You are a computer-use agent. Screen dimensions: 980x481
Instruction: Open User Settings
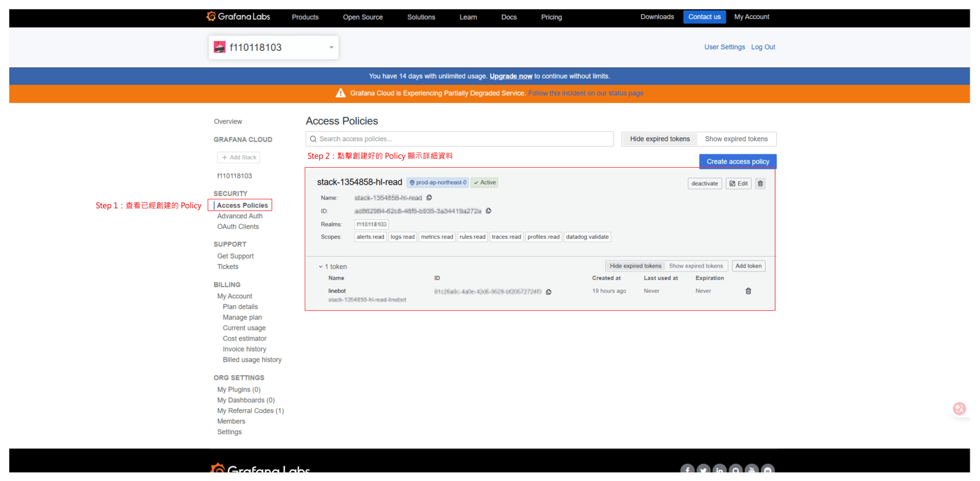coord(725,47)
